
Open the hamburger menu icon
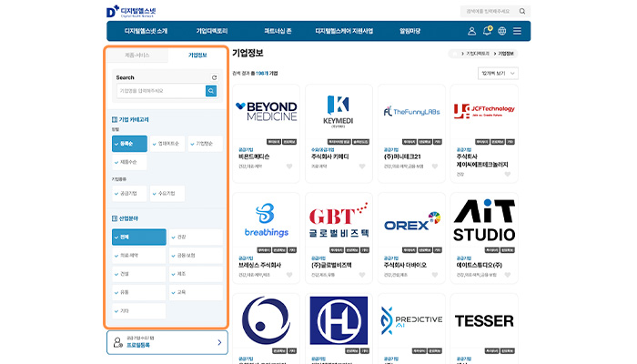(517, 31)
